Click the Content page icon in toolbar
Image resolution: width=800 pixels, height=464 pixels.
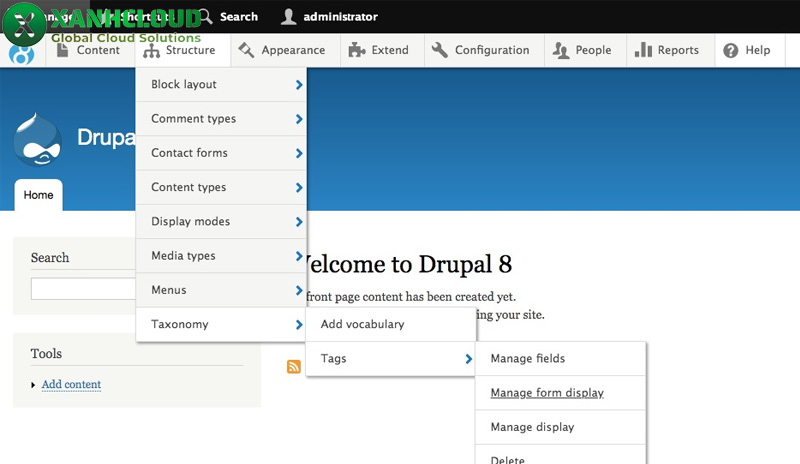pyautogui.click(x=62, y=50)
